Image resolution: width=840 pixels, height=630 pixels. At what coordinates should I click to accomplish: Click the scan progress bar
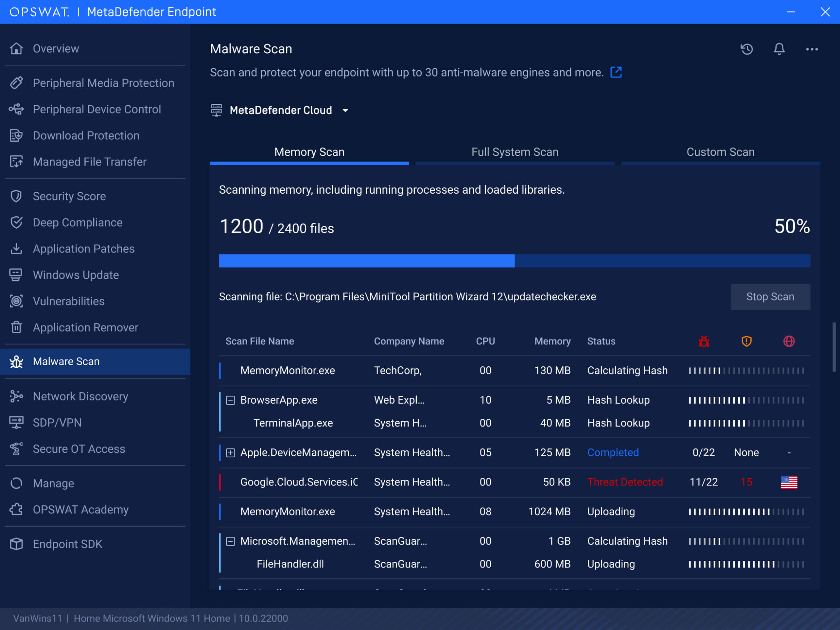click(x=514, y=261)
